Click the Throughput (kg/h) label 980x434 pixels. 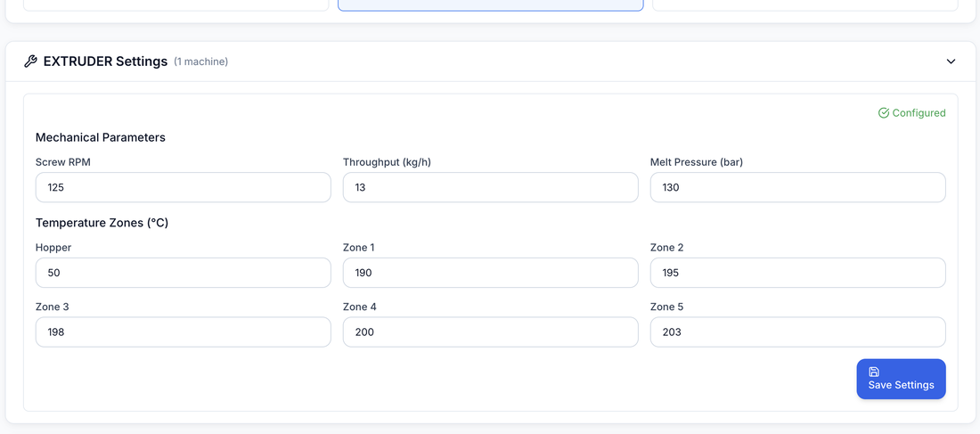387,162
